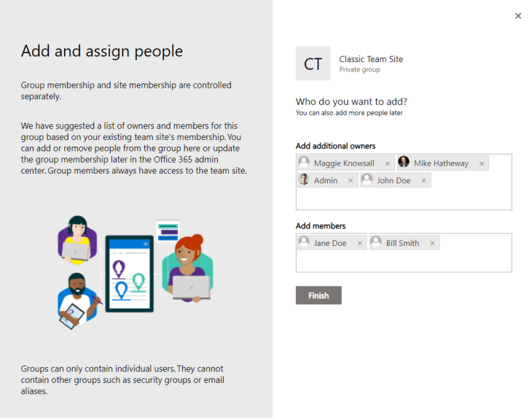Remove Jane Doe from members

click(x=359, y=243)
